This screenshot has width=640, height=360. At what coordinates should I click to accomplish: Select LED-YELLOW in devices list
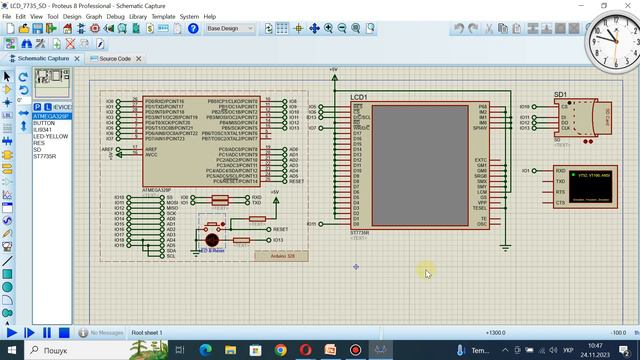[51, 136]
